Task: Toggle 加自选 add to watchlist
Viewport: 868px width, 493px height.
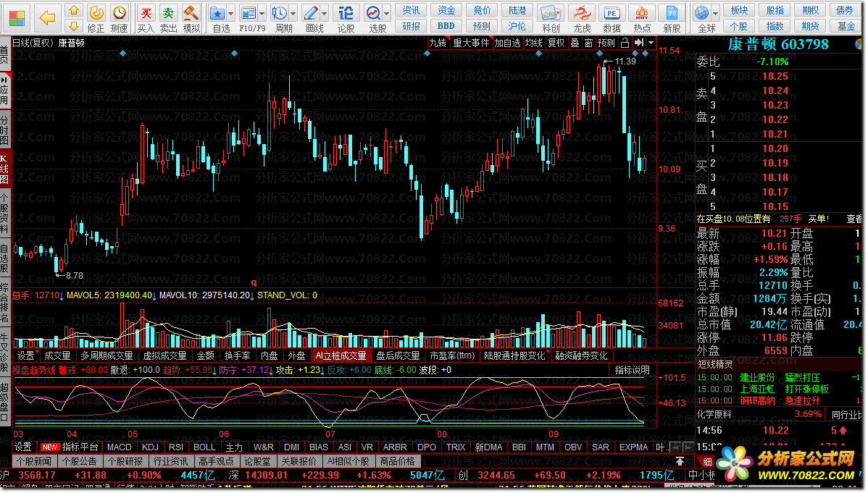Action: tap(508, 43)
